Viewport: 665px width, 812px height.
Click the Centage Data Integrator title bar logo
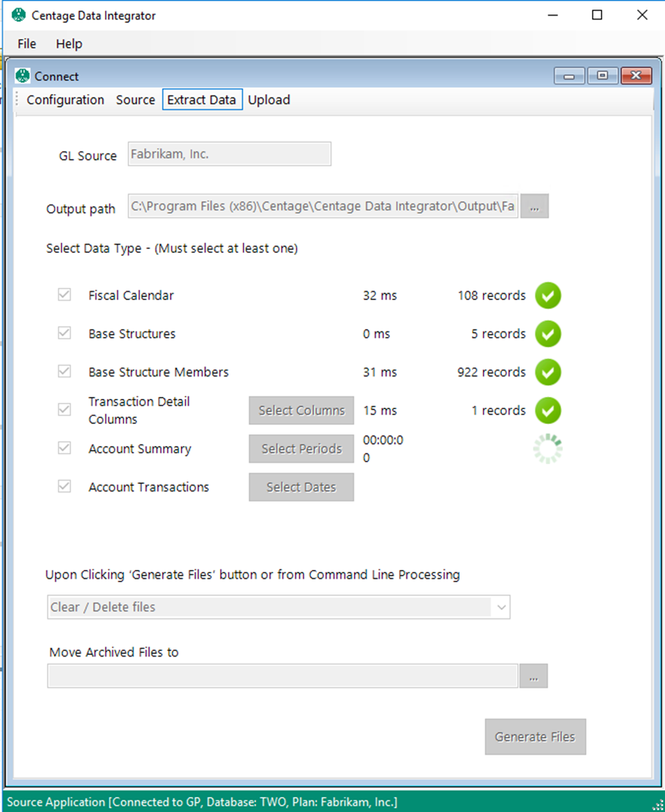18,15
